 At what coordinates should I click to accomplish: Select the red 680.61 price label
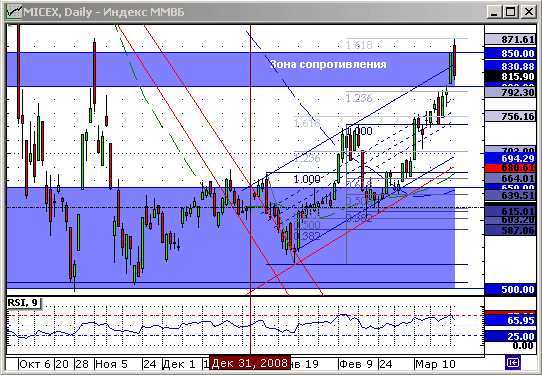[510, 168]
